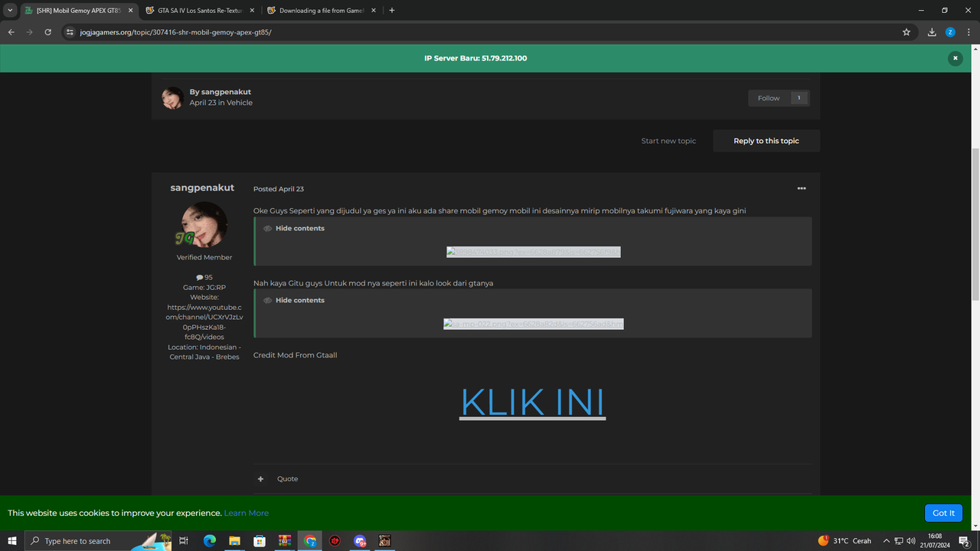The image size is (980, 551).
Task: Open the post options three-dot menu
Action: pos(802,188)
